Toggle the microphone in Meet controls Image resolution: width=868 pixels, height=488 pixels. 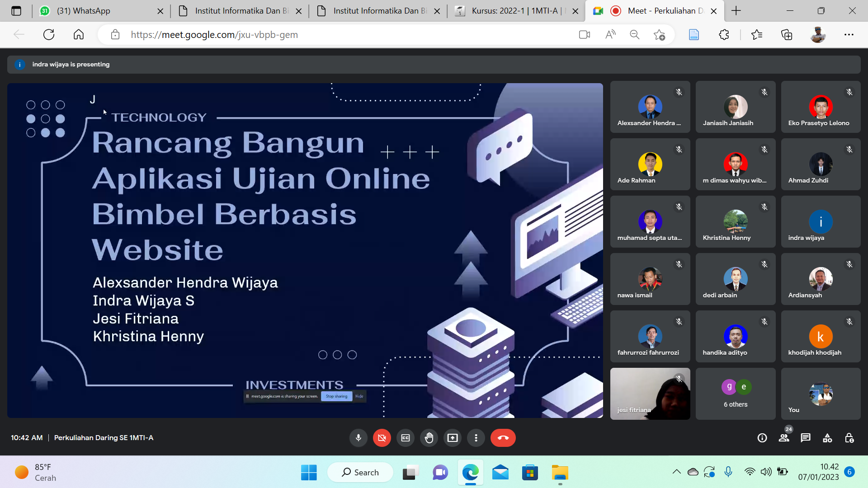(359, 438)
